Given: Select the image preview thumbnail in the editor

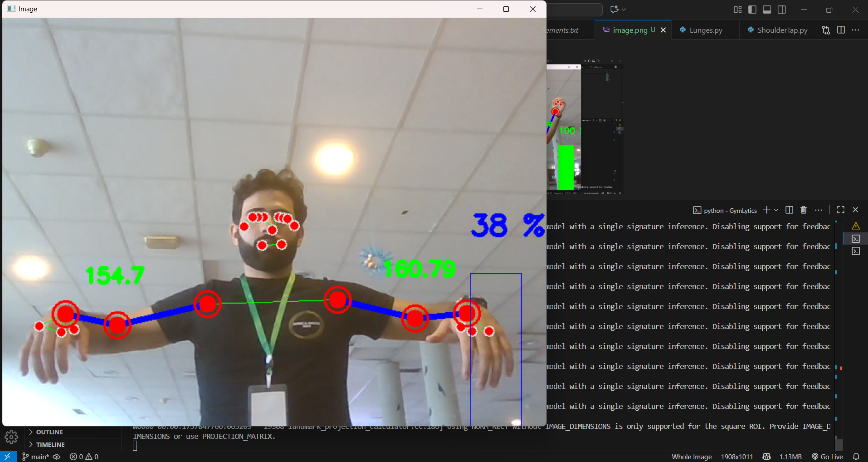Looking at the screenshot, I should tap(585, 127).
